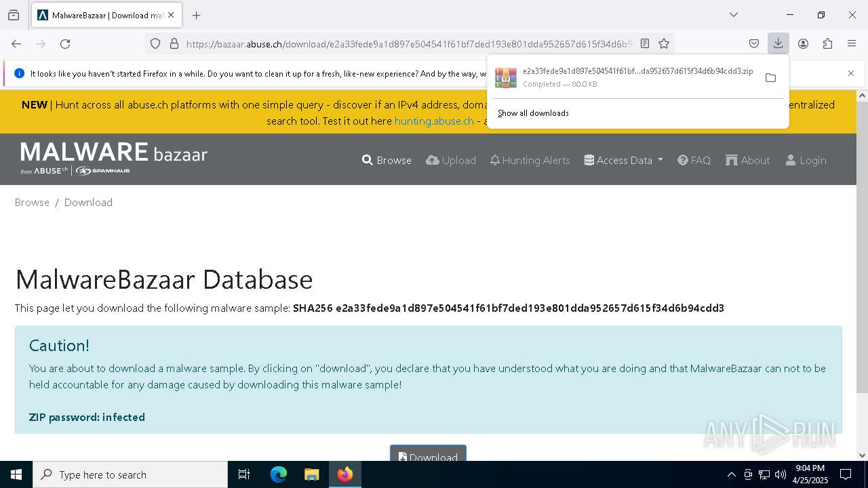Click Firefox taskbar icon

click(x=345, y=474)
